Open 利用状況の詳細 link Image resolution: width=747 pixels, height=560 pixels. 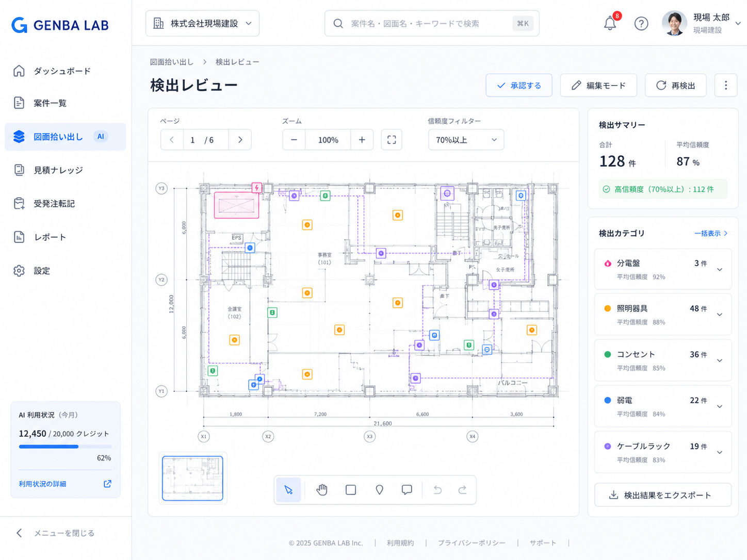42,484
